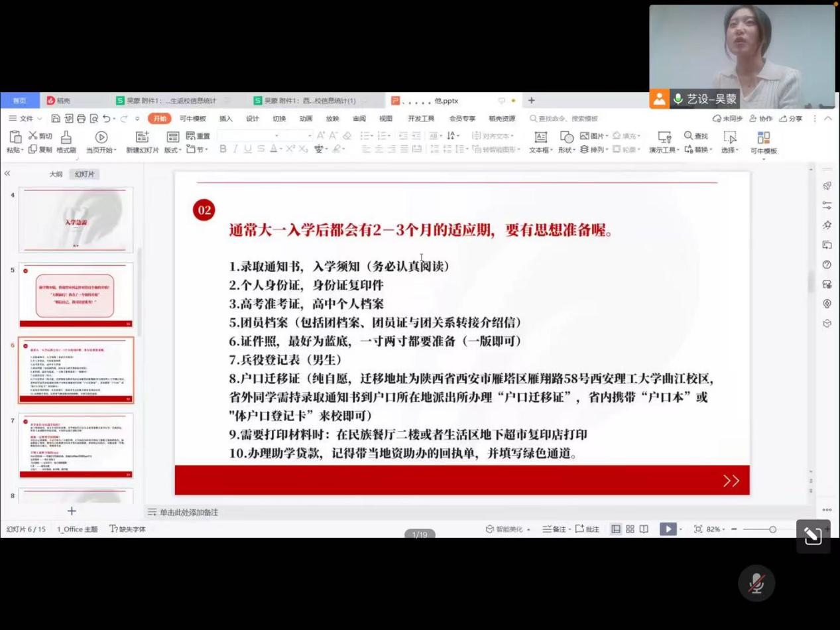Toggle 备注 notes pane in status bar
Screen dimensions: 840x630
[x=556, y=529]
